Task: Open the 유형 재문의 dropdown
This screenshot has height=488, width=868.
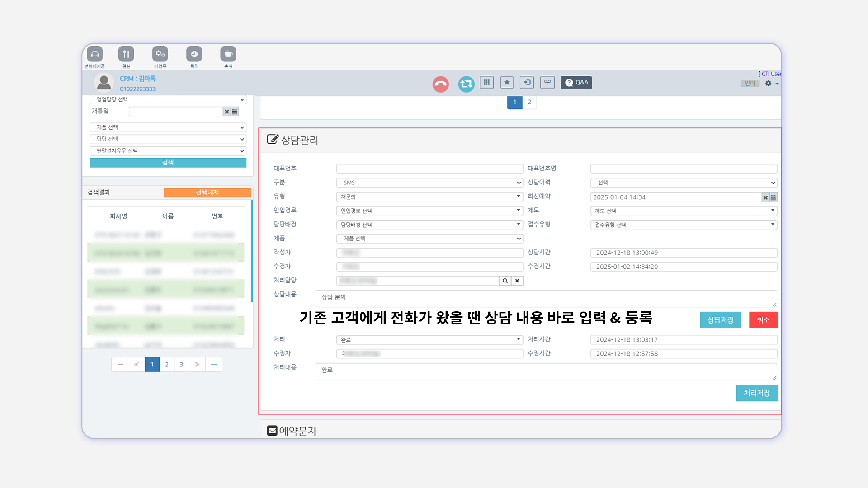Action: (x=429, y=197)
